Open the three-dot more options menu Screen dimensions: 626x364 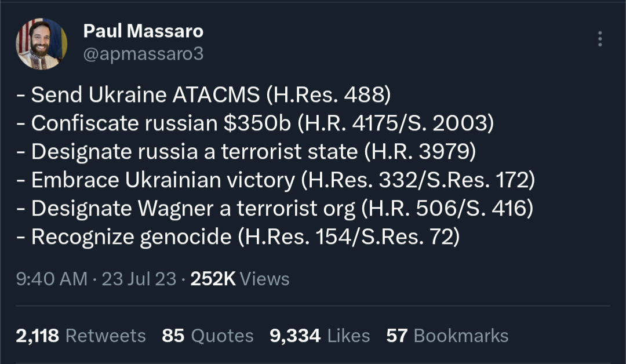599,39
